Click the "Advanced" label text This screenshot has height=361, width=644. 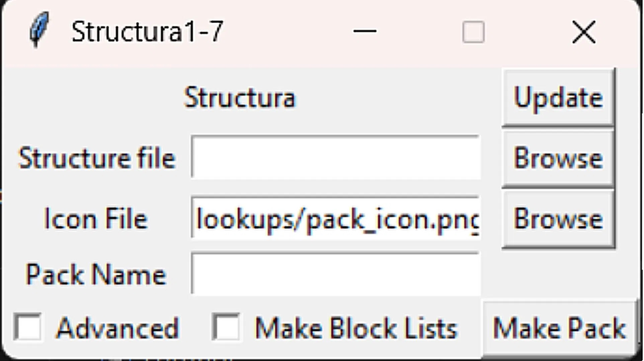(x=117, y=328)
